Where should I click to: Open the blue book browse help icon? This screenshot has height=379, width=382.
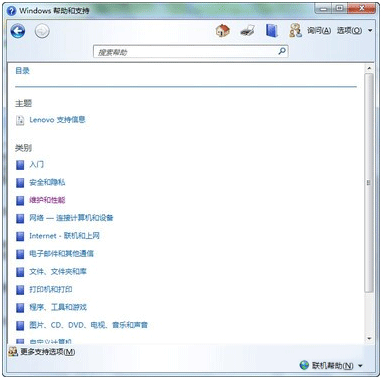(x=272, y=31)
